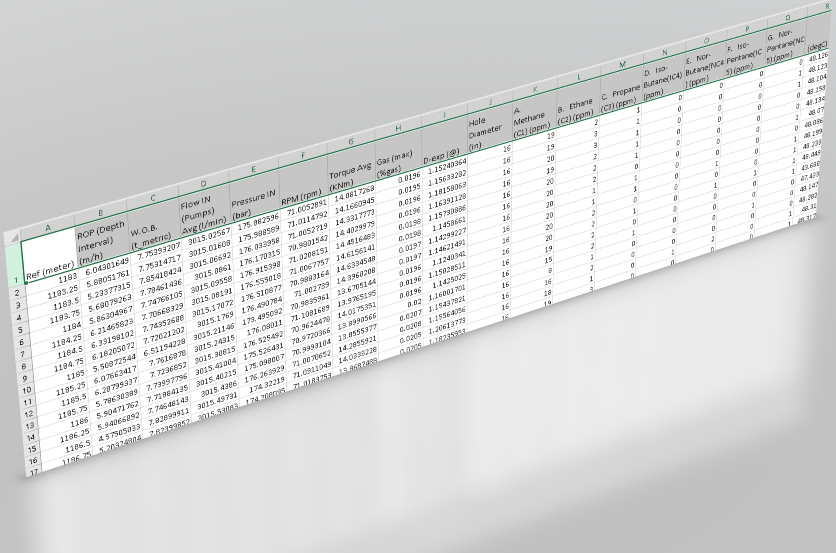The height and width of the screenshot is (553, 836).
Task: Select column Q header
Action: (x=787, y=18)
